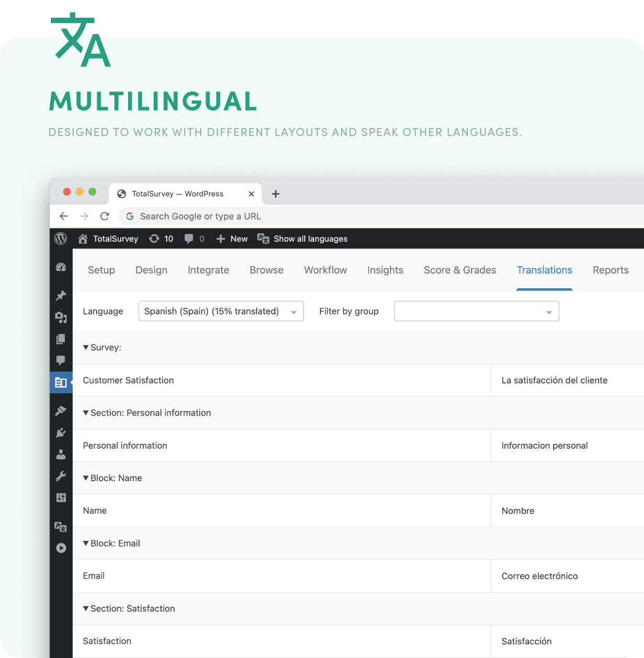644x658 pixels.
Task: Click the Search Google or type a URL bar
Action: coord(382,216)
